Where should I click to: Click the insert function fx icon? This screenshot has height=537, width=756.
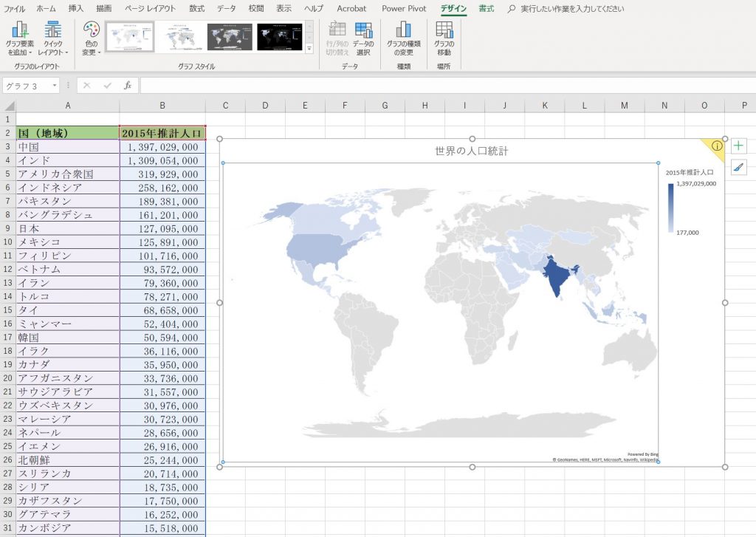[127, 86]
